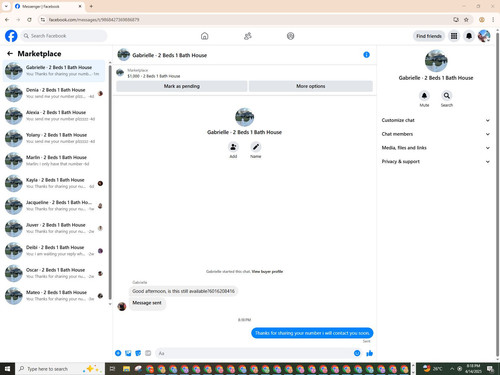Image resolution: width=500 pixels, height=375 pixels.
Task: Open the action center notification icon
Action: click(x=490, y=369)
